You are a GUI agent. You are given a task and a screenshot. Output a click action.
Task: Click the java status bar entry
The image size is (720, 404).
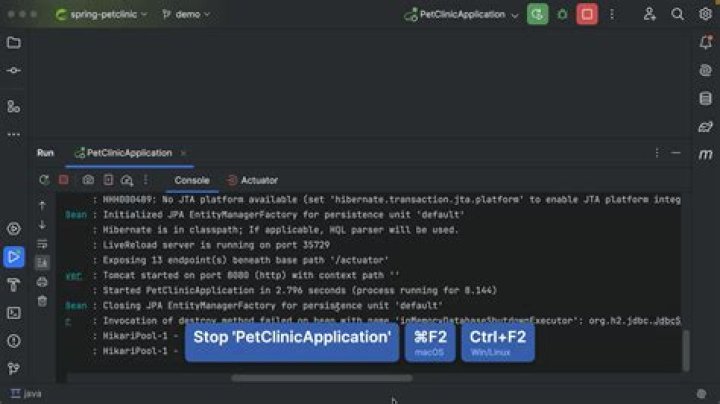(26, 393)
